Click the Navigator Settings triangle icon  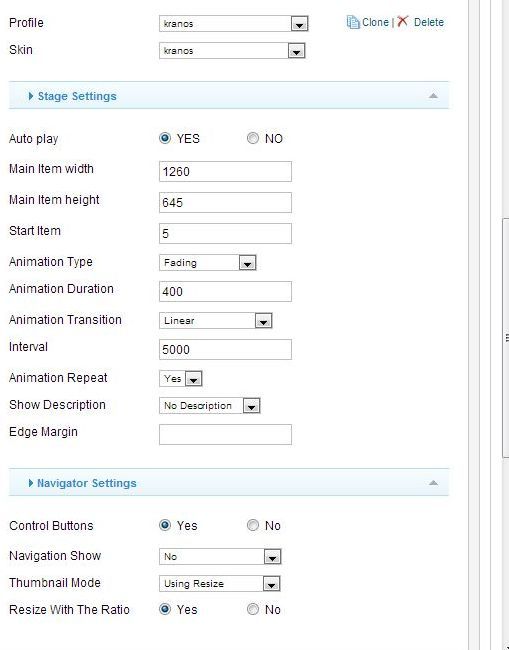click(31, 483)
